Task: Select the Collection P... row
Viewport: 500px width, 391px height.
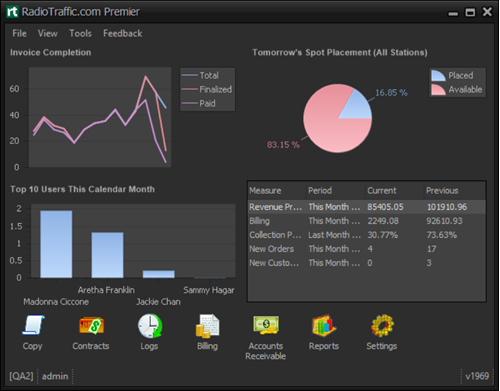Action: tap(367, 235)
